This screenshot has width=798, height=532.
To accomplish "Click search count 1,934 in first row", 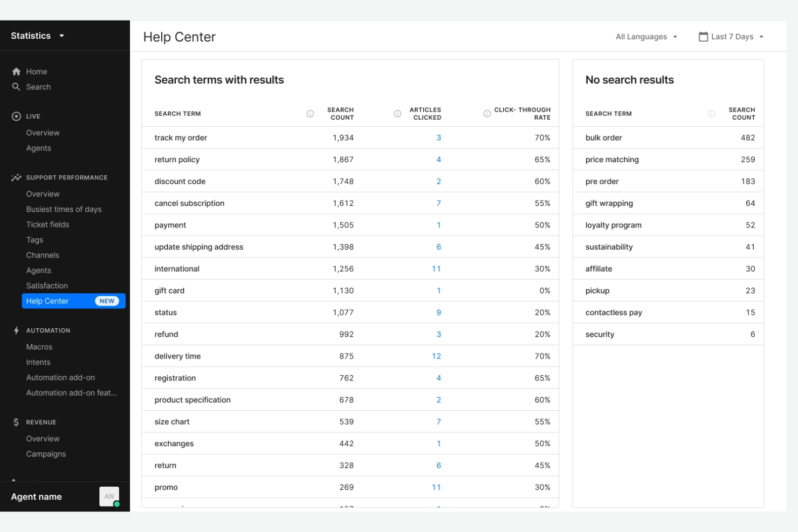I will pos(343,137).
